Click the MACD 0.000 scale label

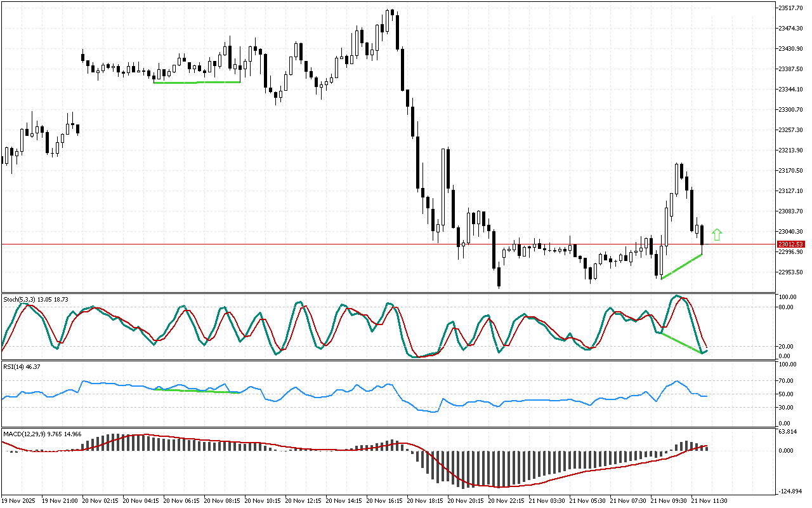[788, 451]
